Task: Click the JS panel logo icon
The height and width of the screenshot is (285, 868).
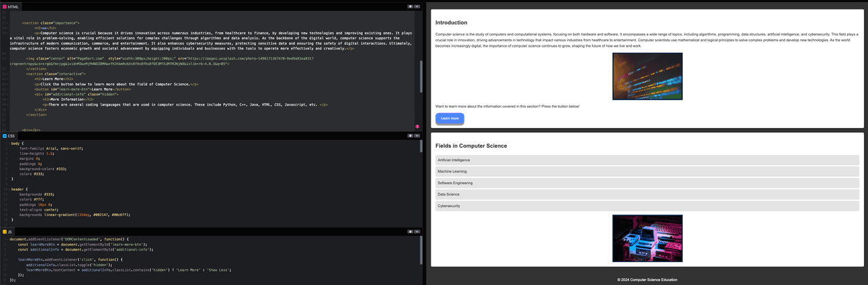Action: [x=5, y=232]
